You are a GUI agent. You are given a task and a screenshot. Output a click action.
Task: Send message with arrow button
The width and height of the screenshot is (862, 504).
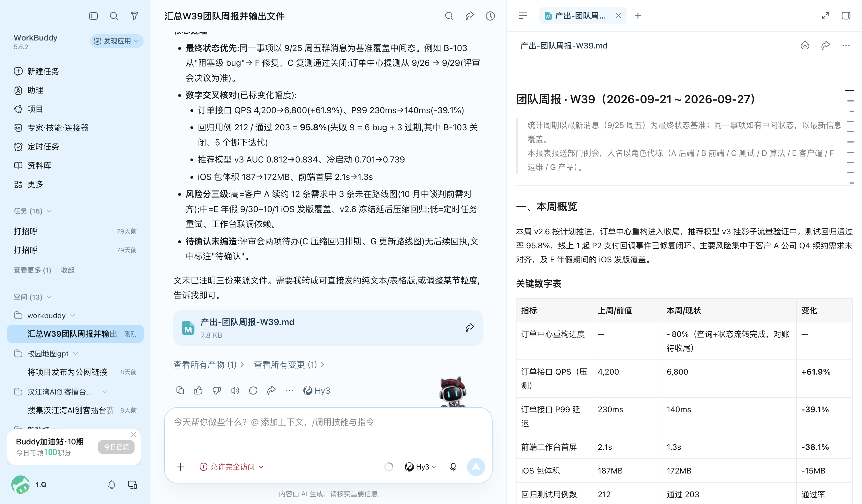[x=476, y=467]
